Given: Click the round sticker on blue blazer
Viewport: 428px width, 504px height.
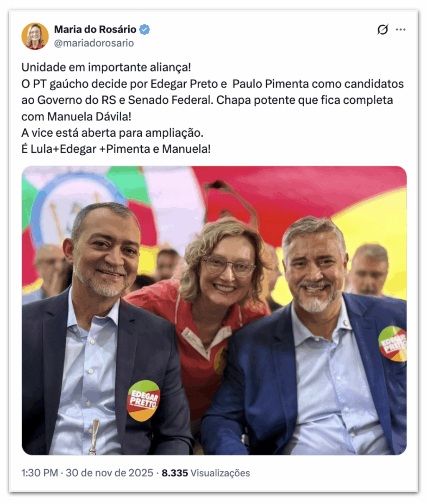Looking at the screenshot, I should [x=393, y=343].
